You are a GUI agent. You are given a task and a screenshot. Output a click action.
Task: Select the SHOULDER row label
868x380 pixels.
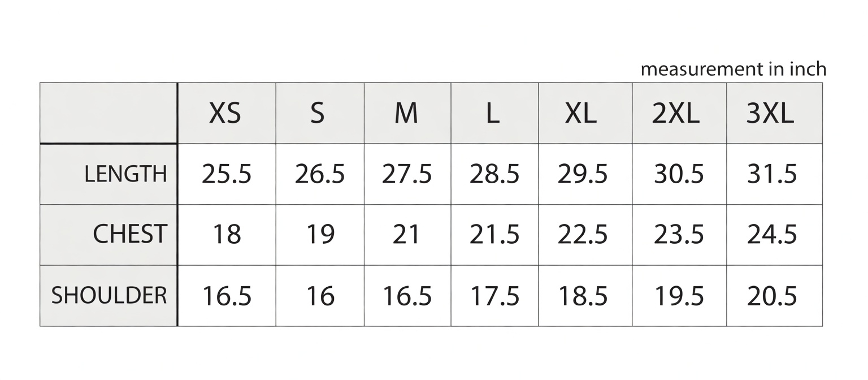[x=109, y=296]
